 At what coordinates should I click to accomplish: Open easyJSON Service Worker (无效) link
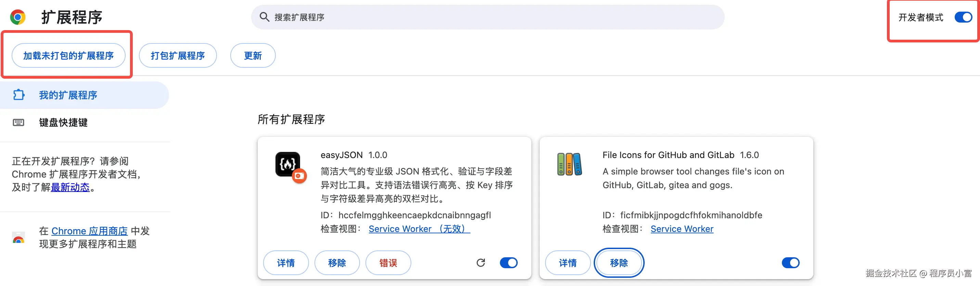pos(419,229)
